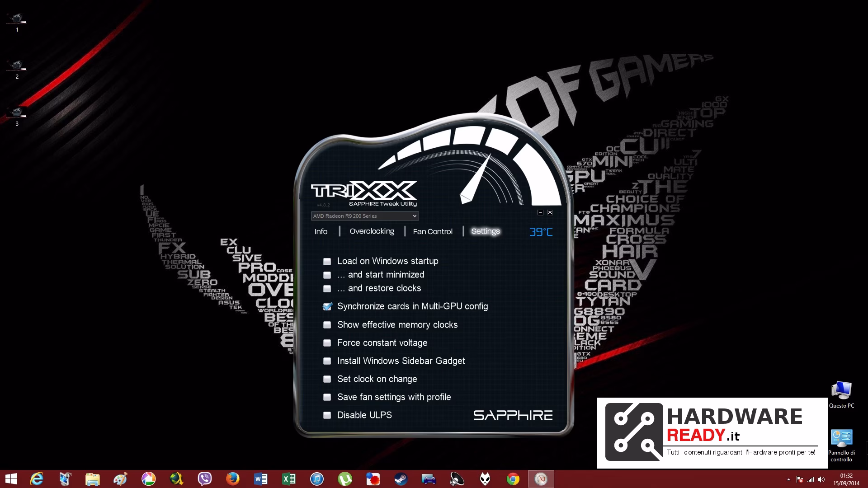Image resolution: width=868 pixels, height=488 pixels.
Task: Launch Firefox from the taskbar
Action: (x=232, y=479)
